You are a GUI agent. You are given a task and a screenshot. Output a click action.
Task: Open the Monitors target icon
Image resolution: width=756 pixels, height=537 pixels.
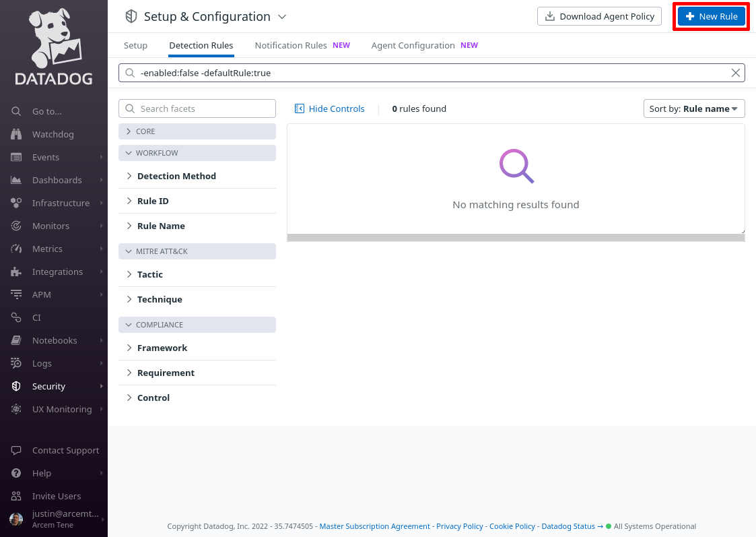[16, 226]
